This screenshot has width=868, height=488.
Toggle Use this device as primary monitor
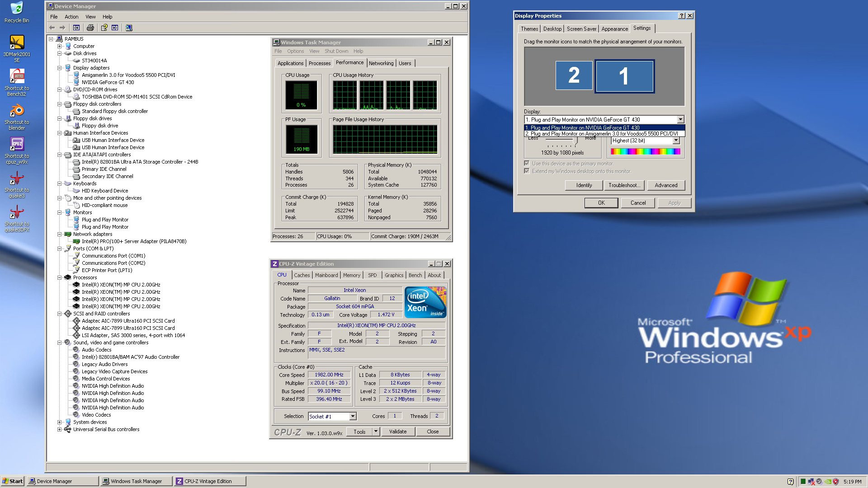[x=526, y=163]
